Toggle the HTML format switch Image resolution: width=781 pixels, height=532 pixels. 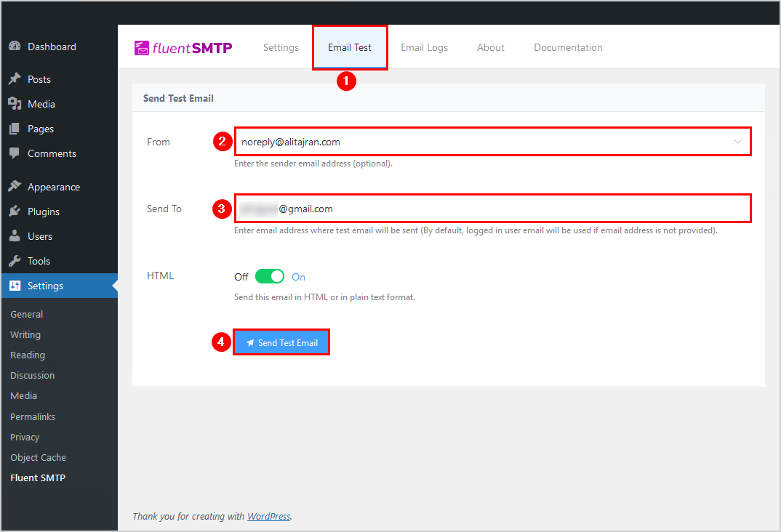269,277
